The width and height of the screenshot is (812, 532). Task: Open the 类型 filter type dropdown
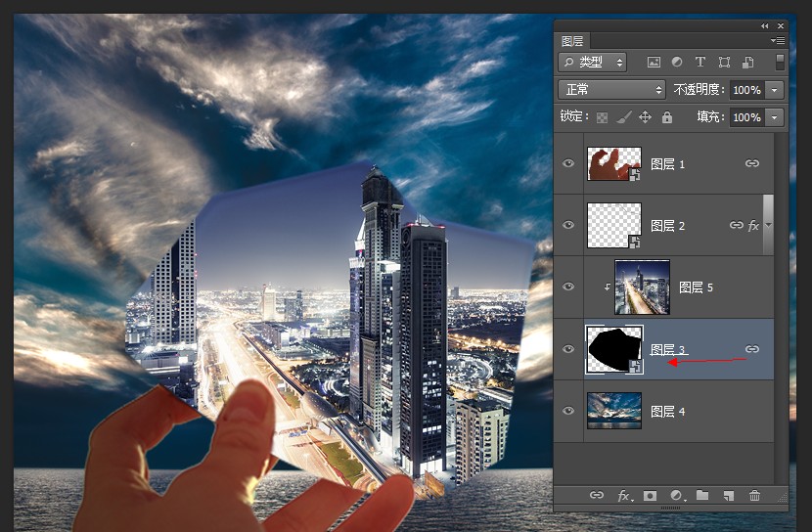[x=593, y=63]
